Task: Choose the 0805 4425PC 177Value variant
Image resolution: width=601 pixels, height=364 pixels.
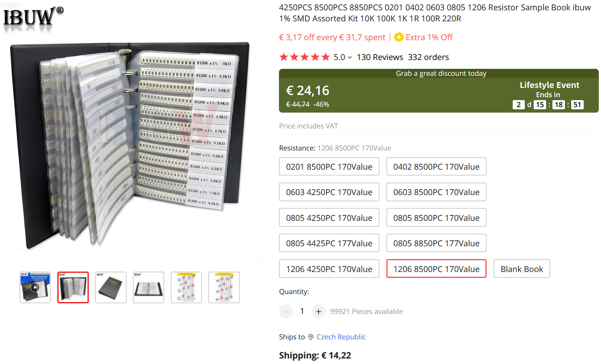Action: 329,243
